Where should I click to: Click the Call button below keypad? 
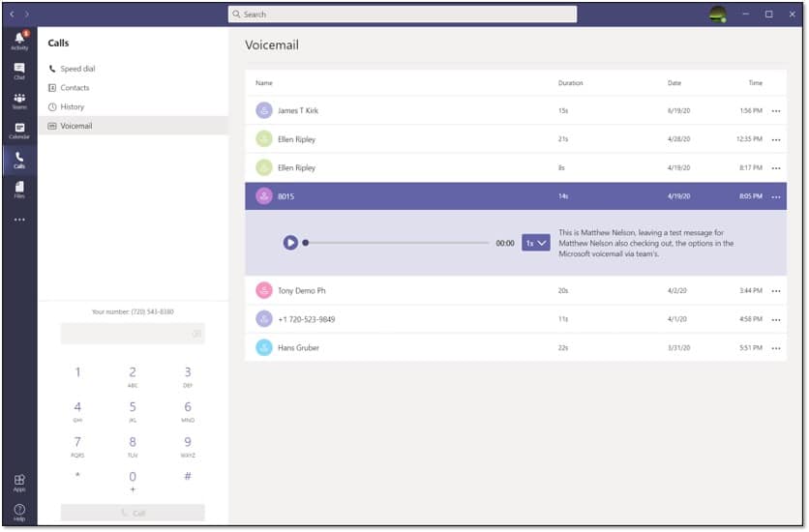(x=133, y=513)
